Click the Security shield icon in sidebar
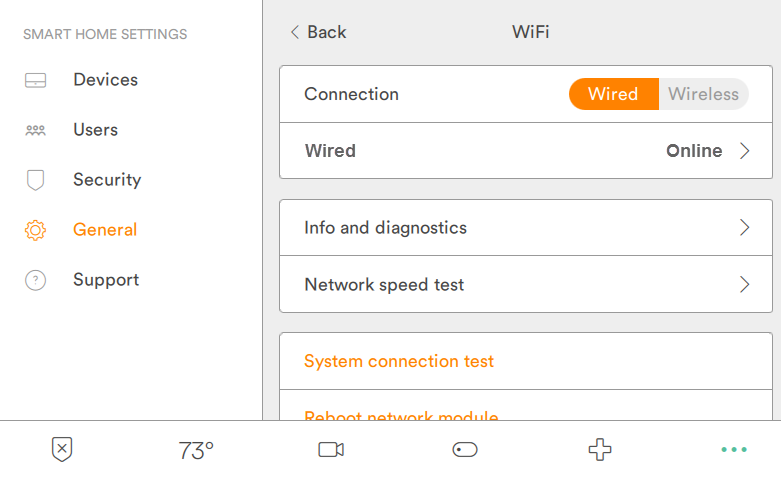The width and height of the screenshot is (781, 480). coord(35,180)
